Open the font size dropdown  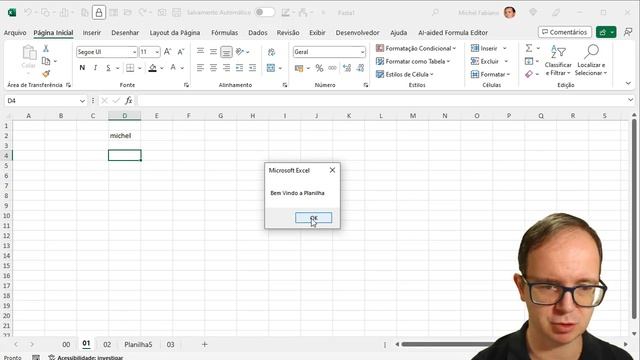157,52
